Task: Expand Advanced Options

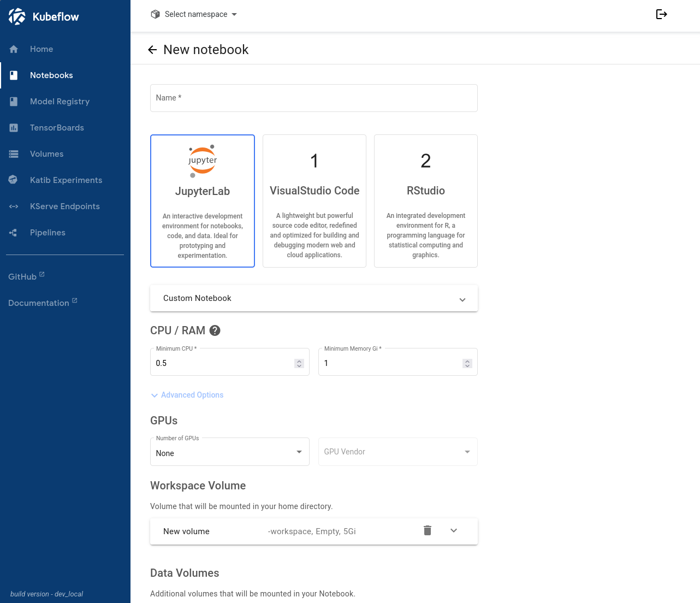Action: pyautogui.click(x=187, y=395)
